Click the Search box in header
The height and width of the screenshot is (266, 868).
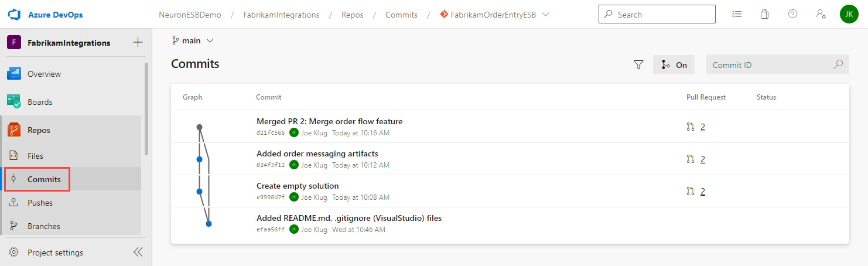click(x=657, y=15)
